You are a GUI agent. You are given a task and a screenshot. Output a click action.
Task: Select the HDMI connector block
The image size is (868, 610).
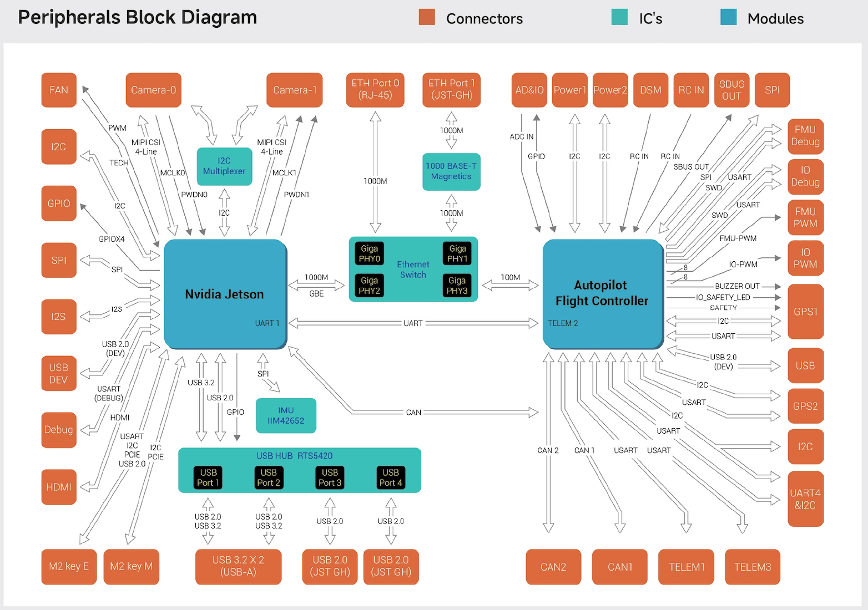click(x=59, y=487)
